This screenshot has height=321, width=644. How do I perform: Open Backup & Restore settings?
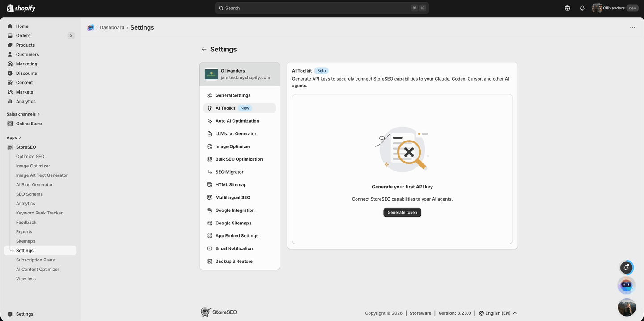(x=240, y=261)
